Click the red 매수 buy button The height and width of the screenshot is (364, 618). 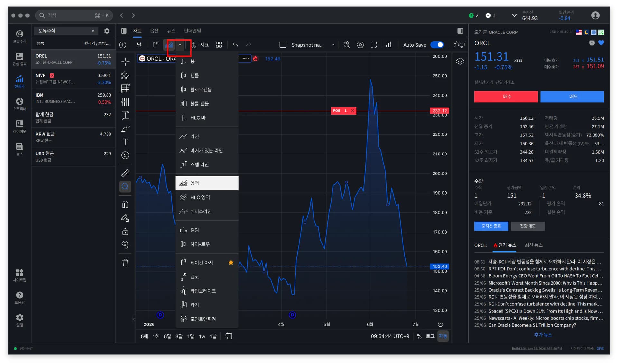(506, 97)
